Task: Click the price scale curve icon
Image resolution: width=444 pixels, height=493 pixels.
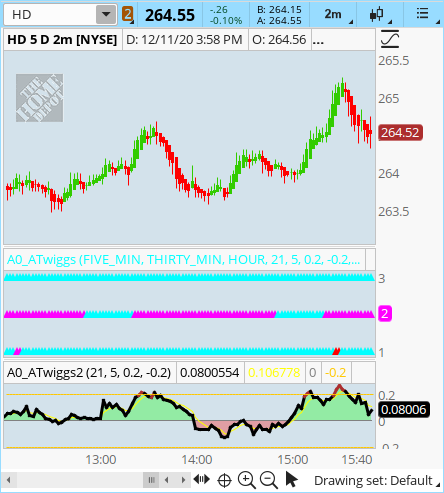Action: pos(390,39)
